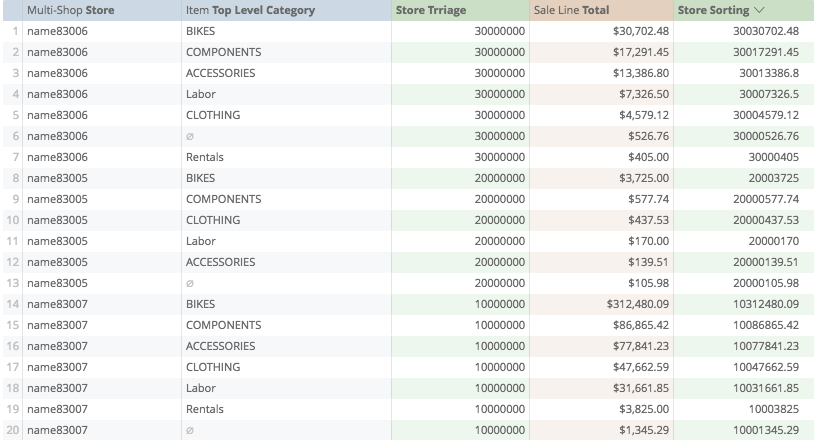Click sale total $3,825.00
This screenshot has height=440, width=815.
coord(644,409)
